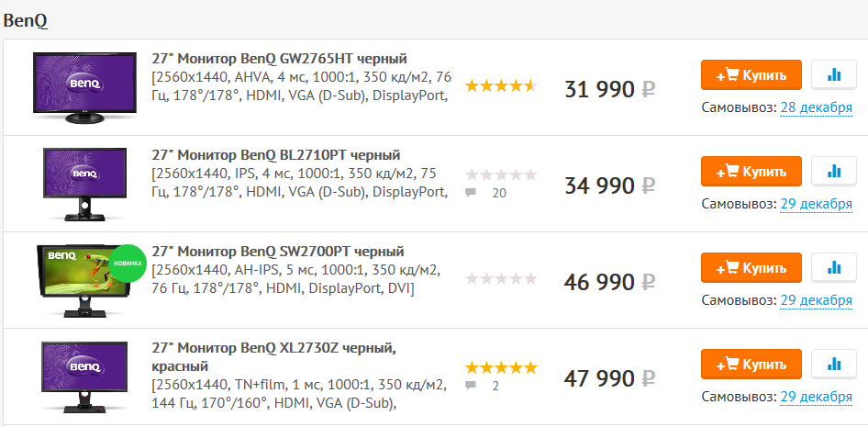View reviews icon for BenQ XL2730Z
The image size is (868, 427).
[x=471, y=386]
